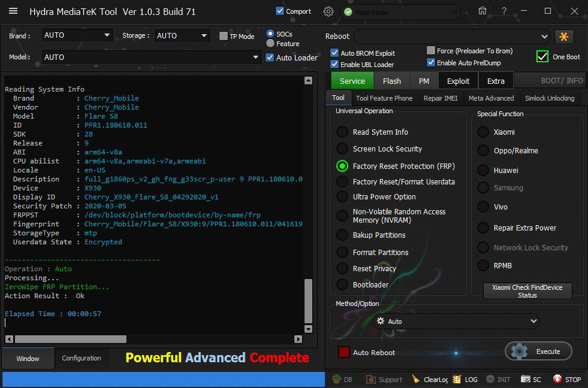Open the Meta Advanced tab
Image resolution: width=588 pixels, height=388 pixels.
491,98
